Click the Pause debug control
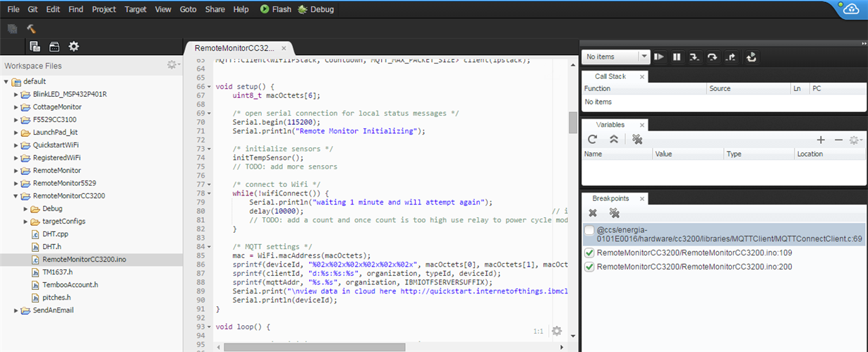868x352 pixels. (x=677, y=56)
